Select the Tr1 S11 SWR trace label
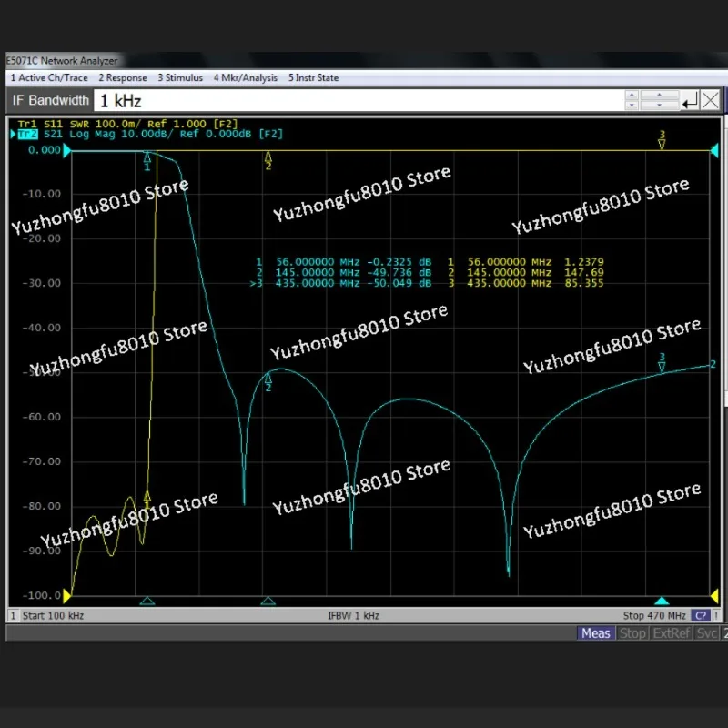This screenshot has width=728, height=728. pyautogui.click(x=127, y=124)
